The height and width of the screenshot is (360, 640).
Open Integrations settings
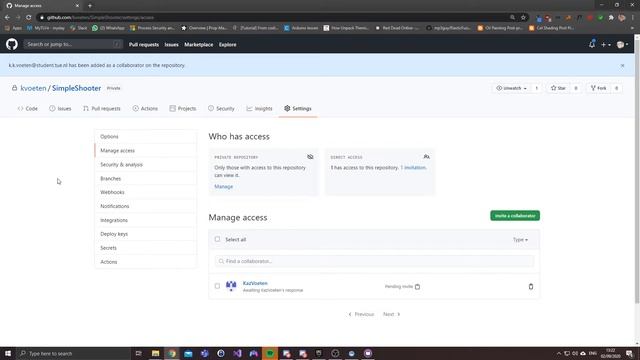click(x=145, y=220)
